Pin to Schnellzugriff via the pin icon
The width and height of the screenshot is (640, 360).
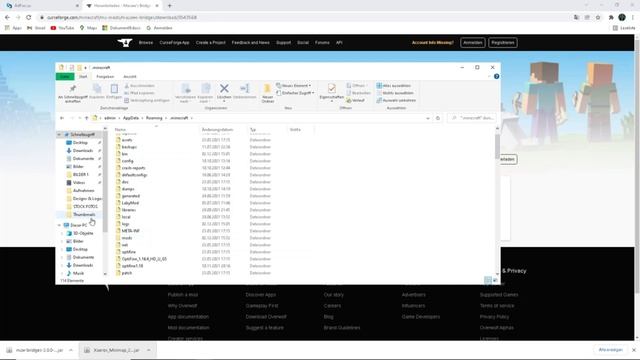[73, 89]
